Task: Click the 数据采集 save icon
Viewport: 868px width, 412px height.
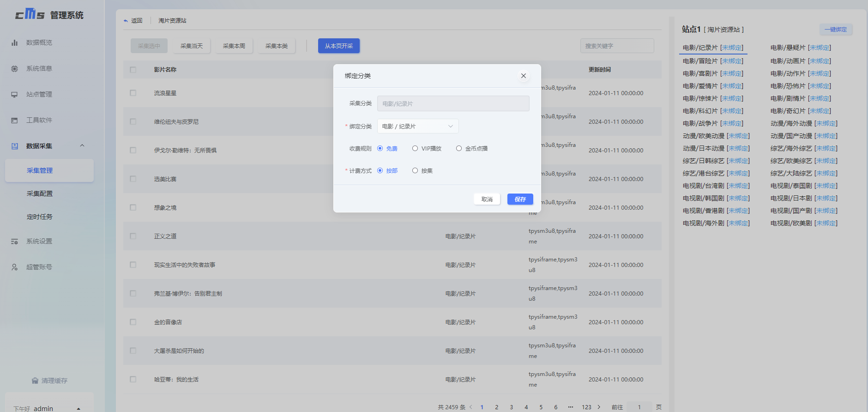Action: (14, 146)
